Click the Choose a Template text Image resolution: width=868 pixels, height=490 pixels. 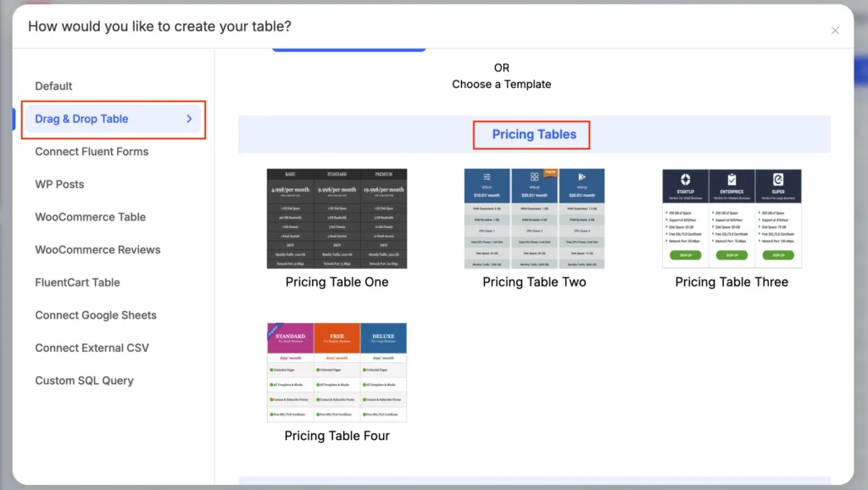pyautogui.click(x=501, y=85)
